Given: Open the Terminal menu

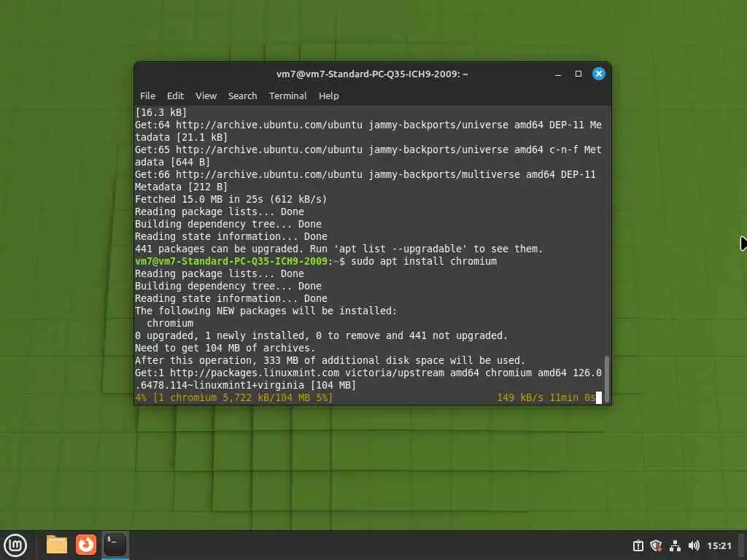Looking at the screenshot, I should coord(287,96).
